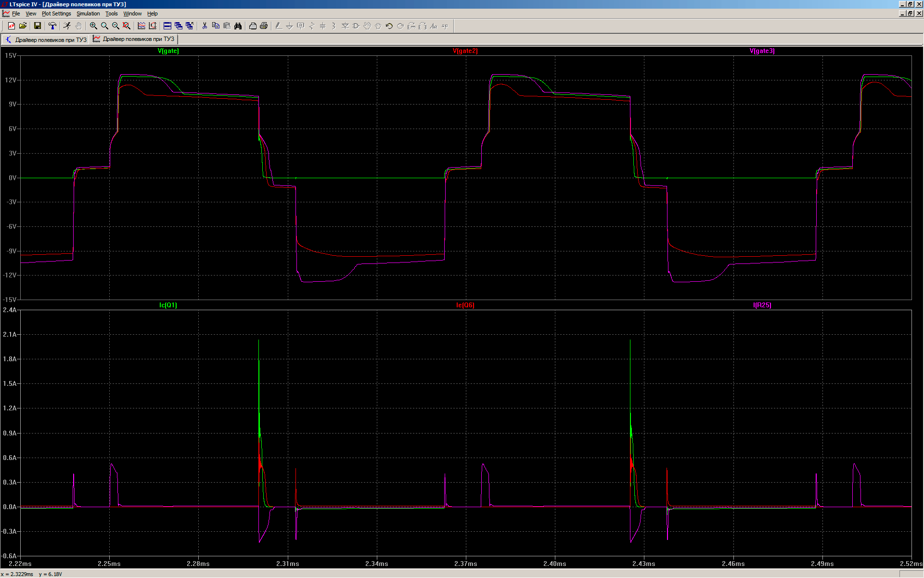Viewport: 924px width, 578px height.
Task: Click the Zoom Out magnifier with minus
Action: [115, 26]
